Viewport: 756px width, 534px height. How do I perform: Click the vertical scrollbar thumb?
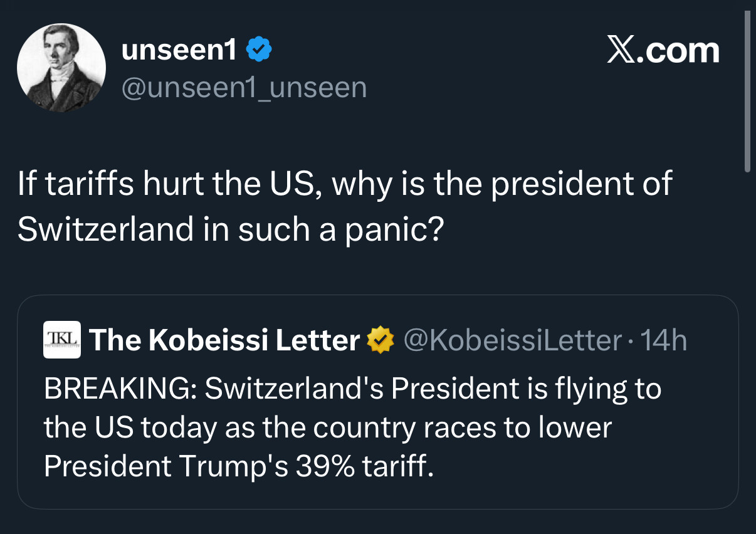[747, 92]
